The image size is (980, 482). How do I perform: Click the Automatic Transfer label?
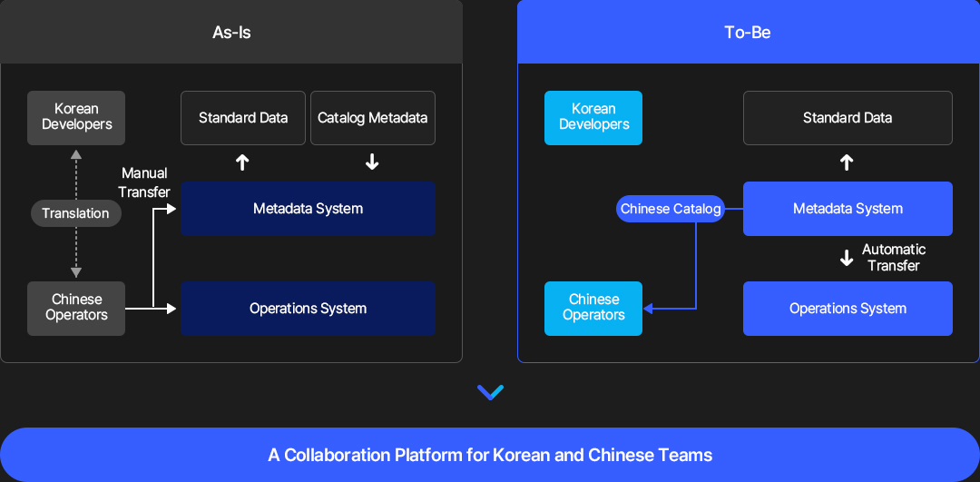click(894, 258)
